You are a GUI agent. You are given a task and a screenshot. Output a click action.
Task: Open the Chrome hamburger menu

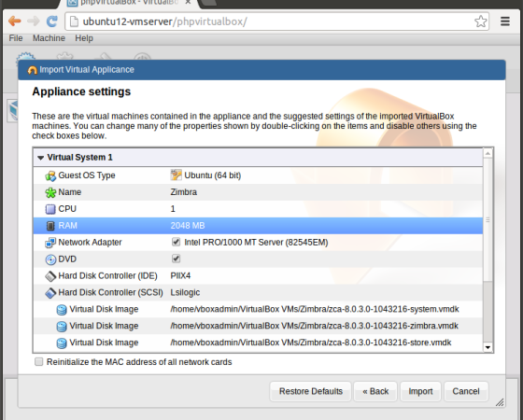pyautogui.click(x=505, y=21)
